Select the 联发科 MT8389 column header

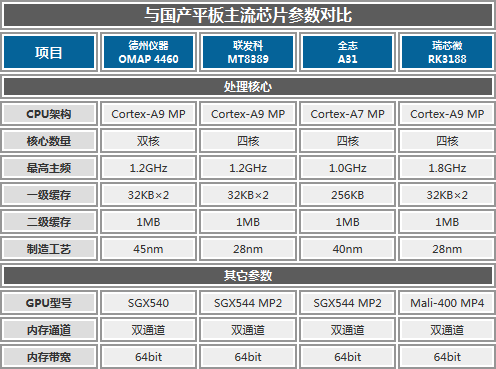[248, 52]
